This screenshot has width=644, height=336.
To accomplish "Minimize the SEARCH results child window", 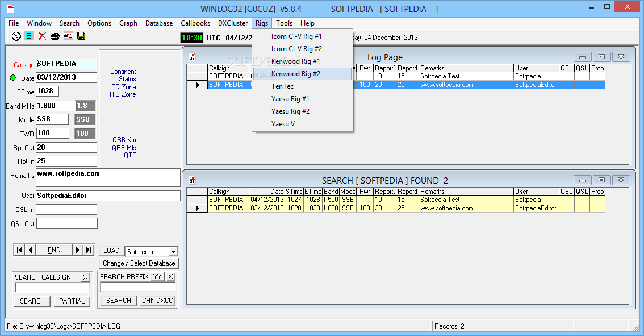I will pyautogui.click(x=583, y=180).
